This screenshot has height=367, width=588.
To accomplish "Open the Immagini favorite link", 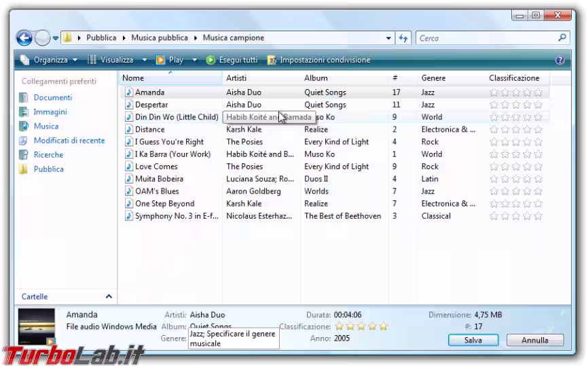I will coord(50,112).
